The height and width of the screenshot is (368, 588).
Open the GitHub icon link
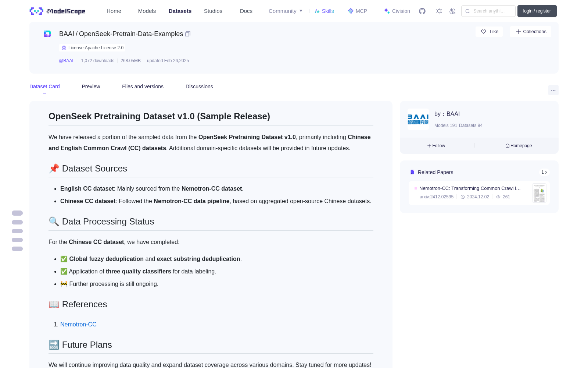click(x=422, y=11)
